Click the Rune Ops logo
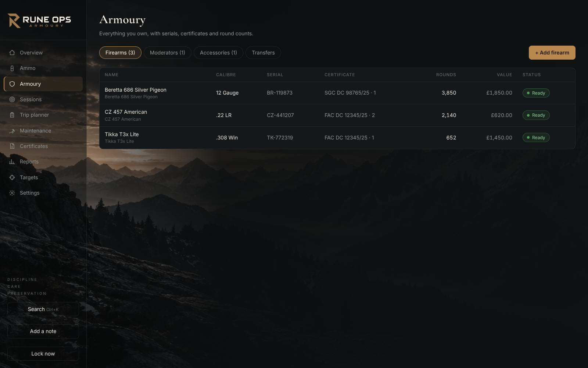The width and height of the screenshot is (588, 368). pyautogui.click(x=39, y=21)
